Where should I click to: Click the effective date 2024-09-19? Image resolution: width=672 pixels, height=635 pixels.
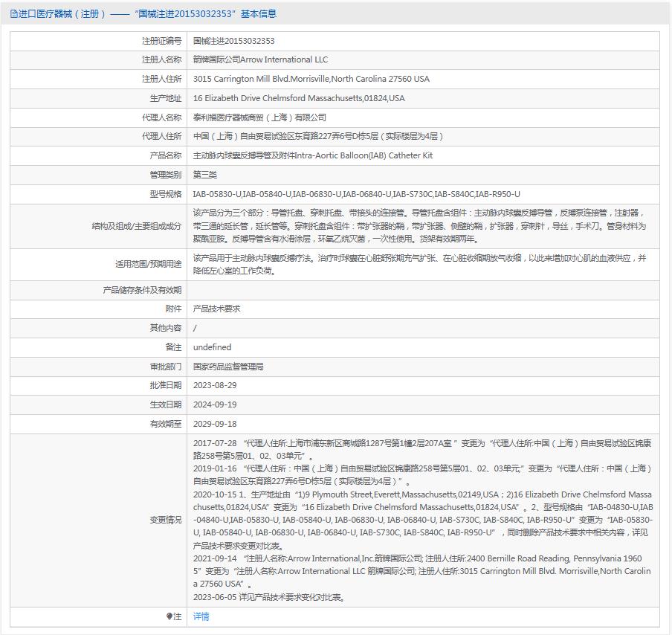click(214, 404)
